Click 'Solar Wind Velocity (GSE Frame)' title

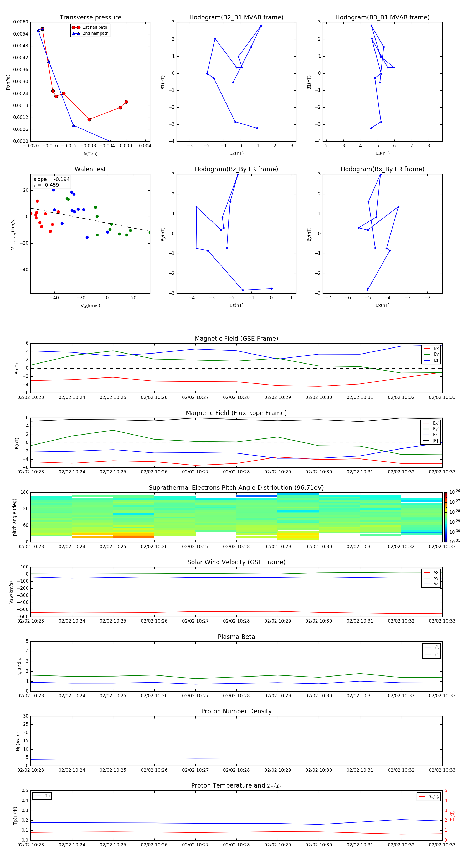[x=236, y=562]
